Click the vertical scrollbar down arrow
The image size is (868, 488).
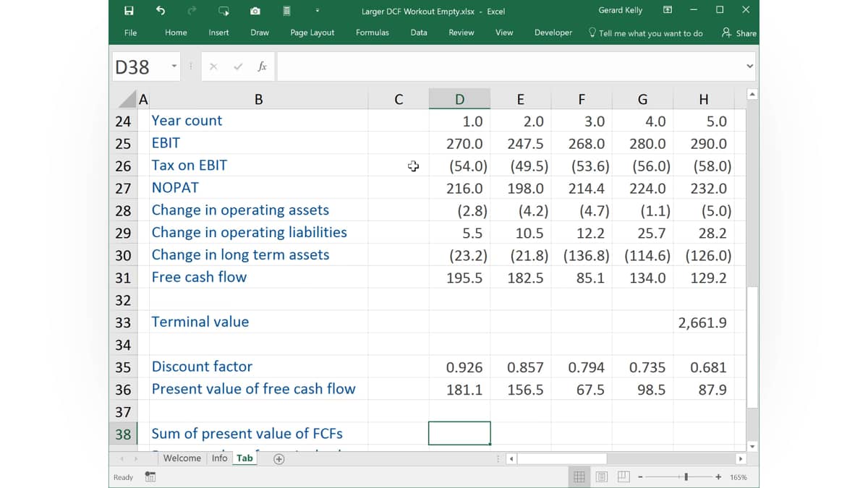pyautogui.click(x=752, y=446)
